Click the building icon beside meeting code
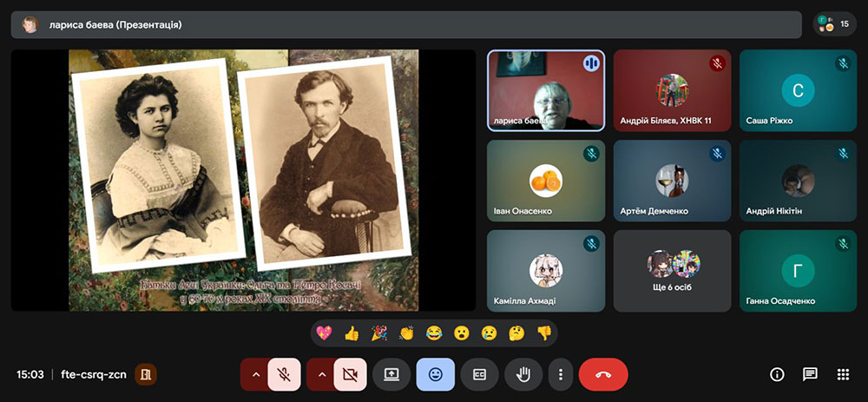Screen dimensions: 868x402 [x=146, y=374]
